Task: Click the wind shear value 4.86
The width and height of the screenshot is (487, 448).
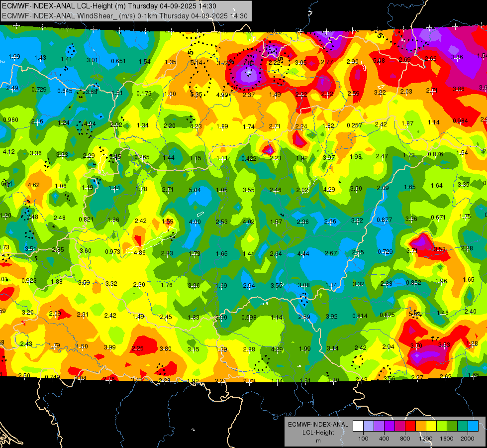Action: click(x=139, y=253)
